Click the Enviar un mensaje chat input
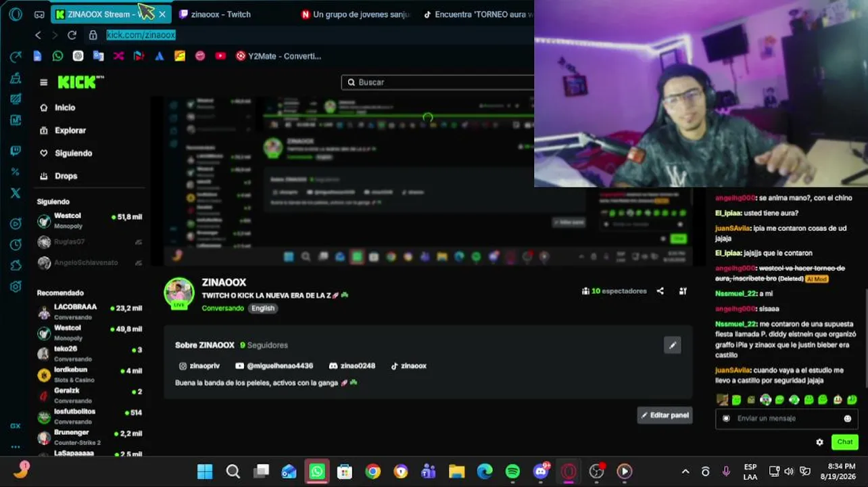The width and height of the screenshot is (868, 487). point(787,419)
